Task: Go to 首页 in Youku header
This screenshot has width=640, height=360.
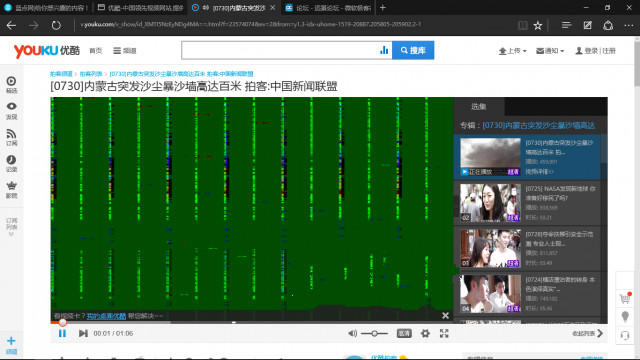Action: pos(96,51)
